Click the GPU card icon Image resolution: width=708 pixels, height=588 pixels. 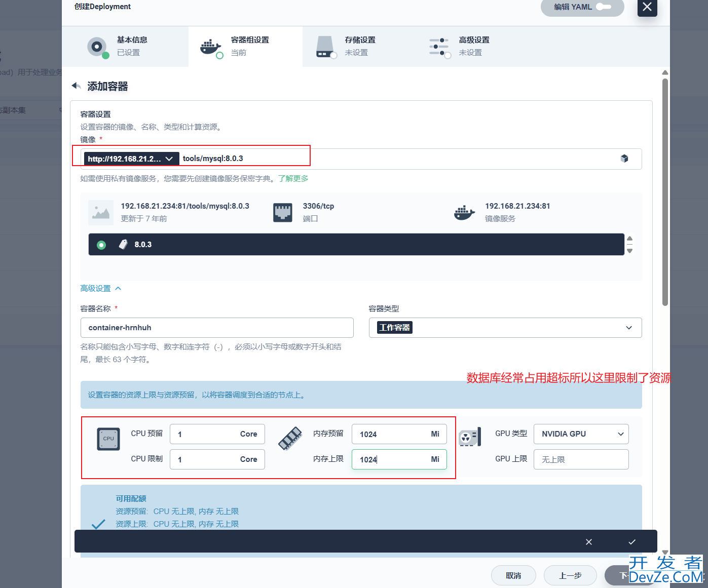point(470,437)
